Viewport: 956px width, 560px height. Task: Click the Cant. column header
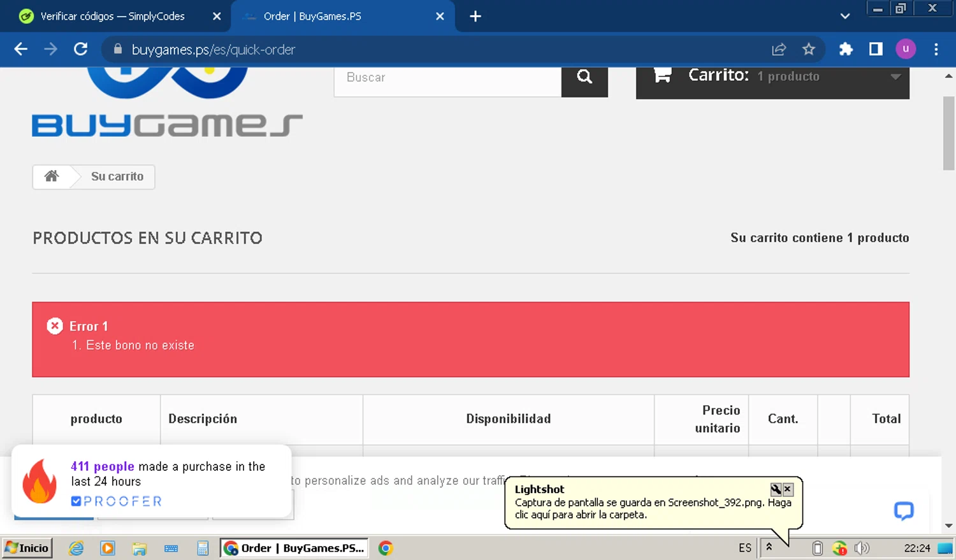(x=783, y=419)
